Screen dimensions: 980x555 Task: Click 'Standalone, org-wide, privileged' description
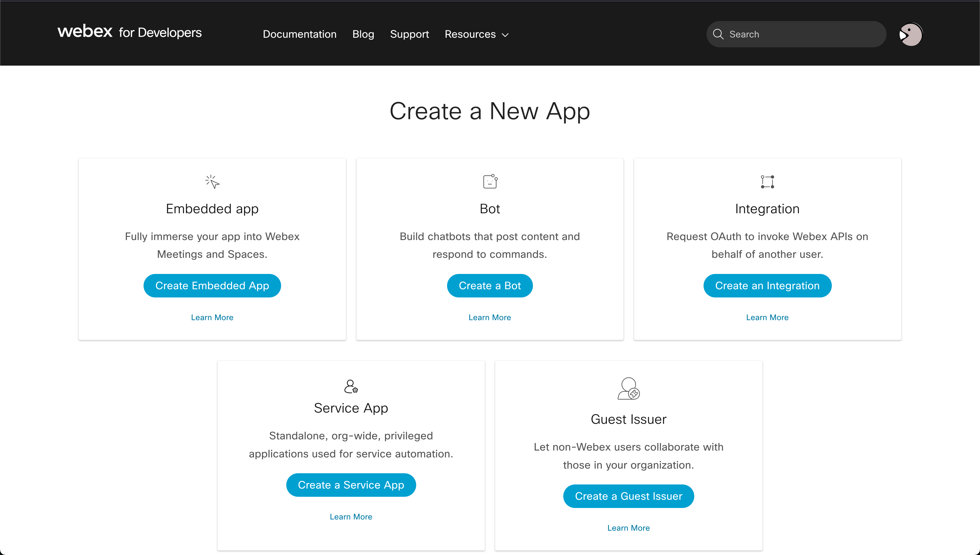tap(351, 445)
